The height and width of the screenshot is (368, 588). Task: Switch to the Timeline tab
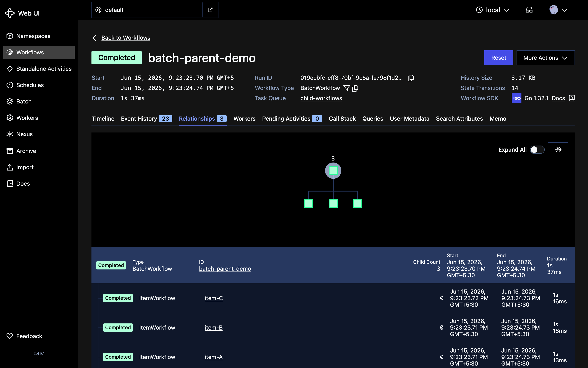coord(103,119)
